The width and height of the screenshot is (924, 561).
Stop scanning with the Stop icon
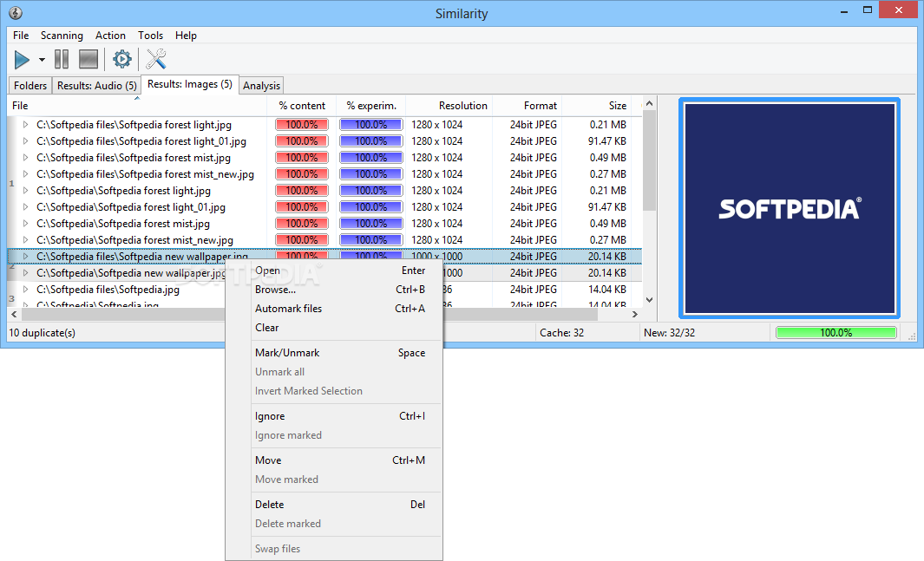[x=88, y=60]
